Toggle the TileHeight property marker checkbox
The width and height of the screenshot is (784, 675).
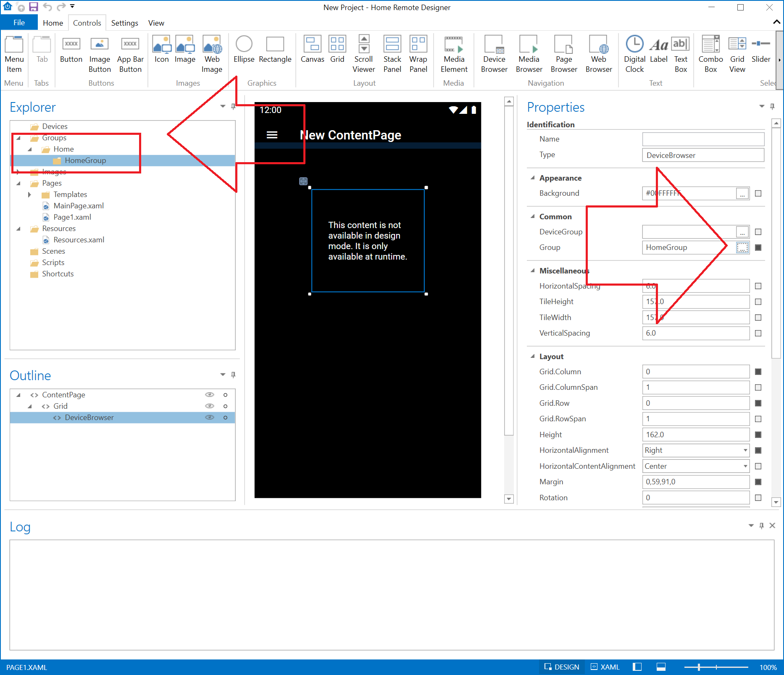pyautogui.click(x=758, y=302)
